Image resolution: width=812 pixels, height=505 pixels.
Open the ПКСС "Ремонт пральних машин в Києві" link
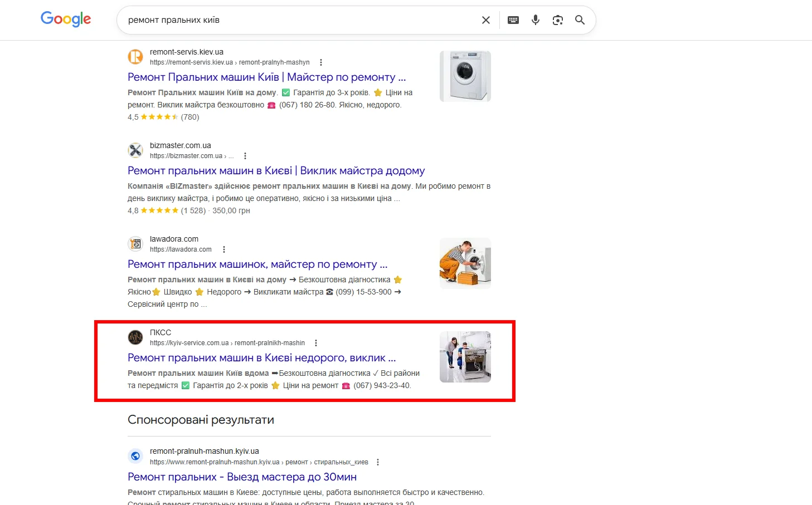(261, 357)
